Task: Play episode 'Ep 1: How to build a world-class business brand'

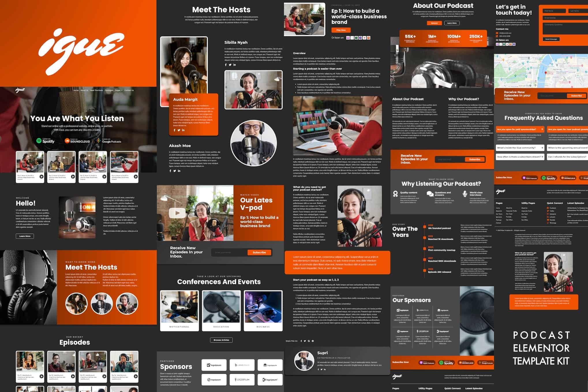Action: click(342, 30)
